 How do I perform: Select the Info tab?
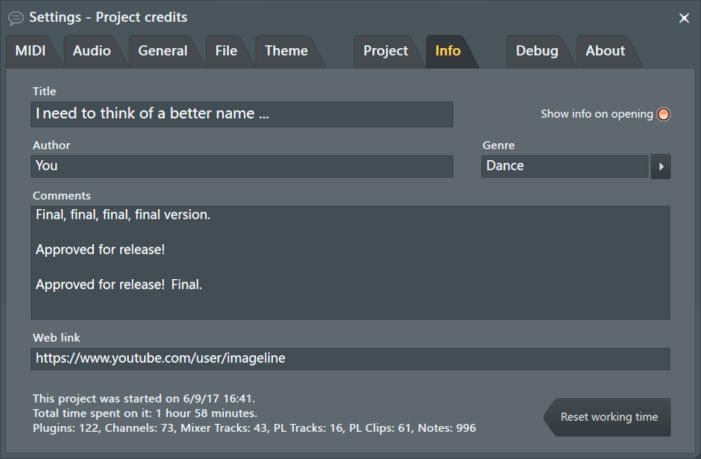pos(448,51)
